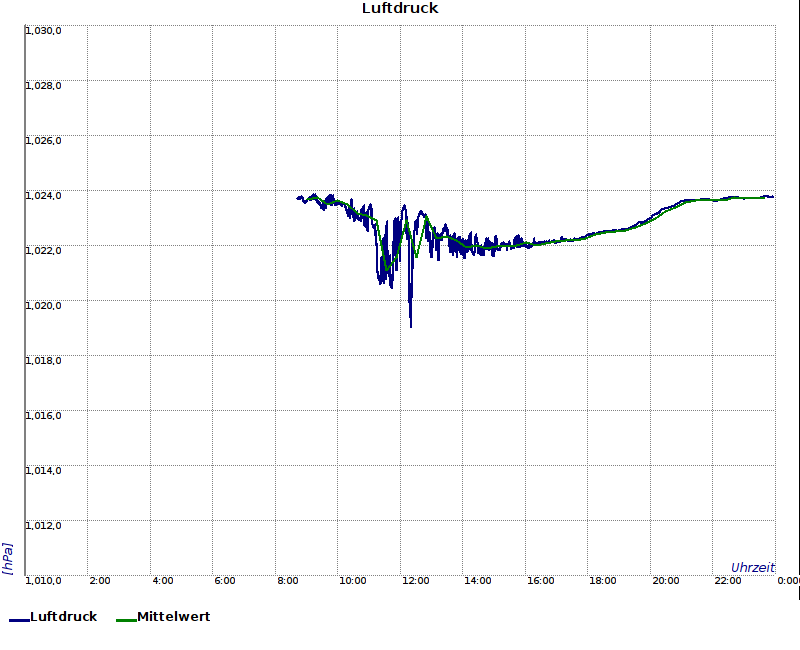Screen dimensions: 800x650
Task: Click the 1,010,0 y-axis value
Action: (43, 581)
